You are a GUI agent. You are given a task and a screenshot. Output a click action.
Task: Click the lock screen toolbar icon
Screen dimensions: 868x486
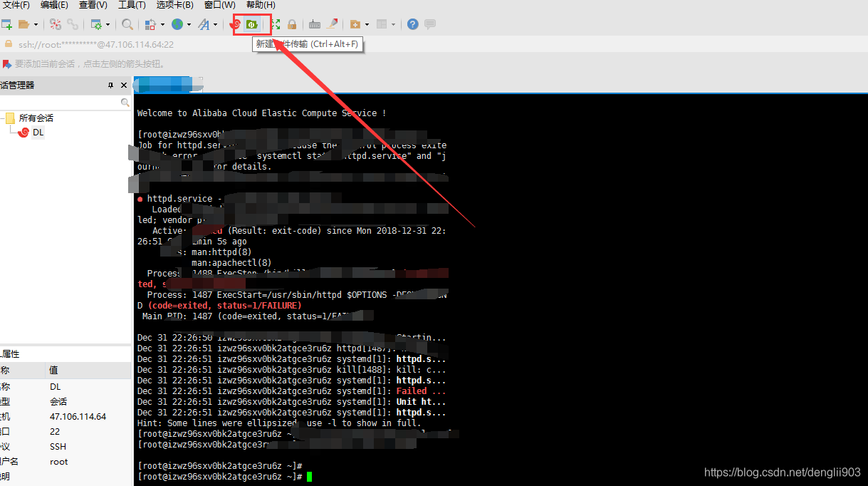pyautogui.click(x=292, y=24)
